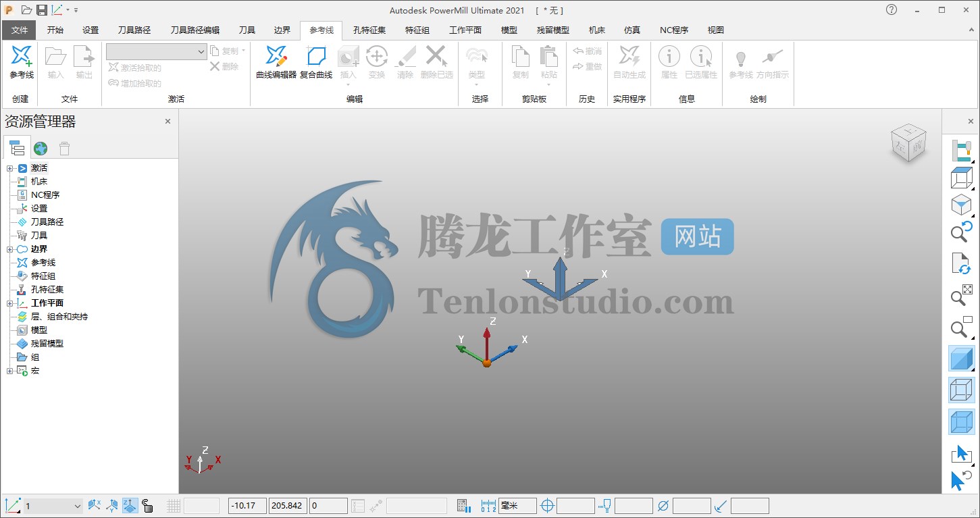This screenshot has height=518, width=980.
Task: Expand the 工作平面 tree node
Action: coord(9,303)
